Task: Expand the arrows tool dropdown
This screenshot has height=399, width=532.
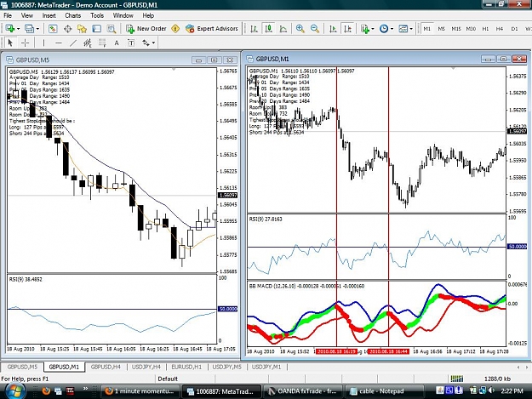Action: (x=154, y=43)
